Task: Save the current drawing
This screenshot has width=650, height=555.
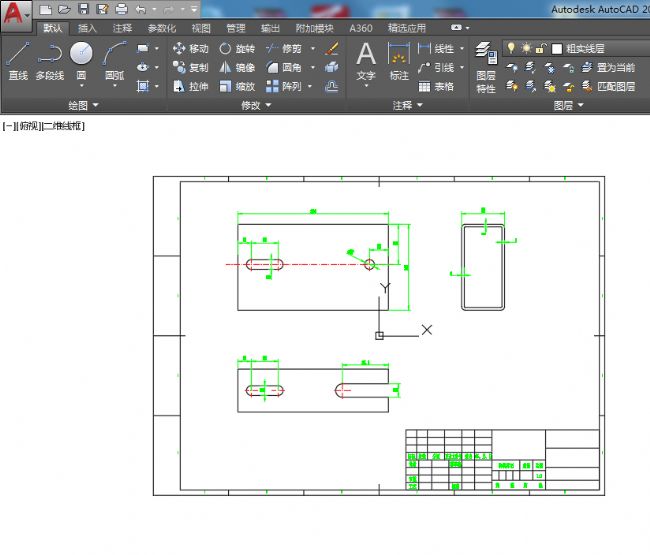Action: [83, 9]
